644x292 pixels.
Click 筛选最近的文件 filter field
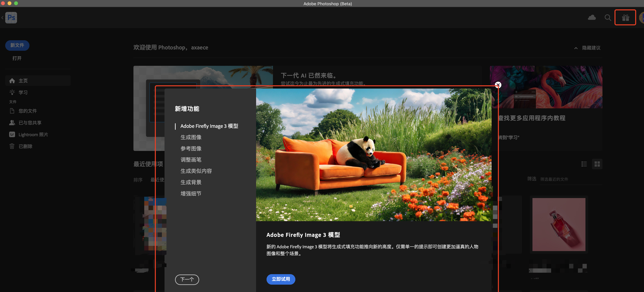(571, 179)
